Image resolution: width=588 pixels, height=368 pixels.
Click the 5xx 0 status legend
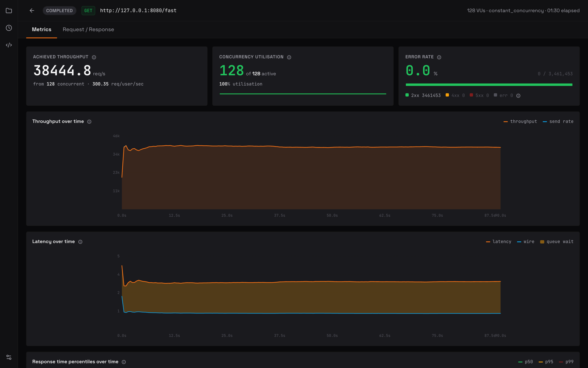[x=479, y=95]
